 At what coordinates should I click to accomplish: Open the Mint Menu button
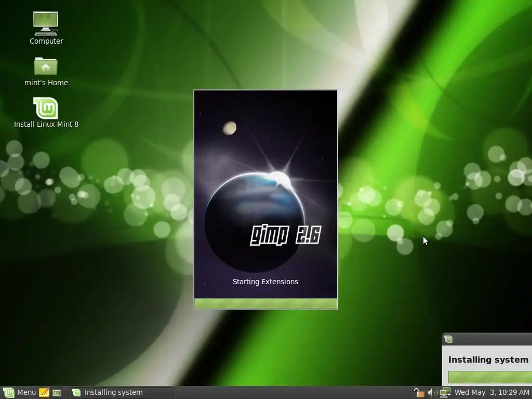[19, 393]
